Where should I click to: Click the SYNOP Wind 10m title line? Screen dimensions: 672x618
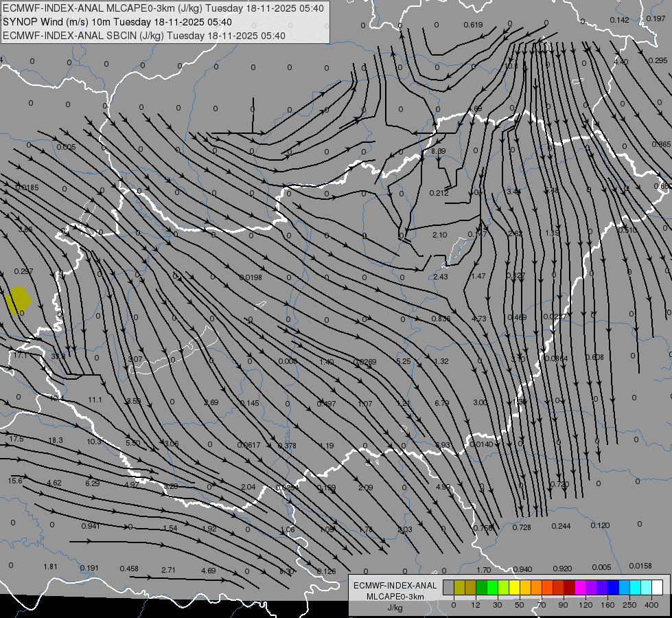point(117,22)
